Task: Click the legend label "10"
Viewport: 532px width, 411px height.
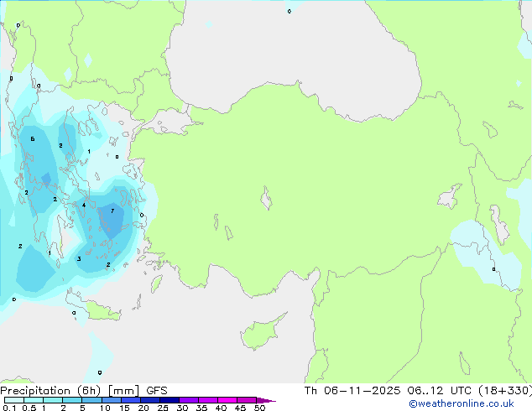Action: pos(105,408)
